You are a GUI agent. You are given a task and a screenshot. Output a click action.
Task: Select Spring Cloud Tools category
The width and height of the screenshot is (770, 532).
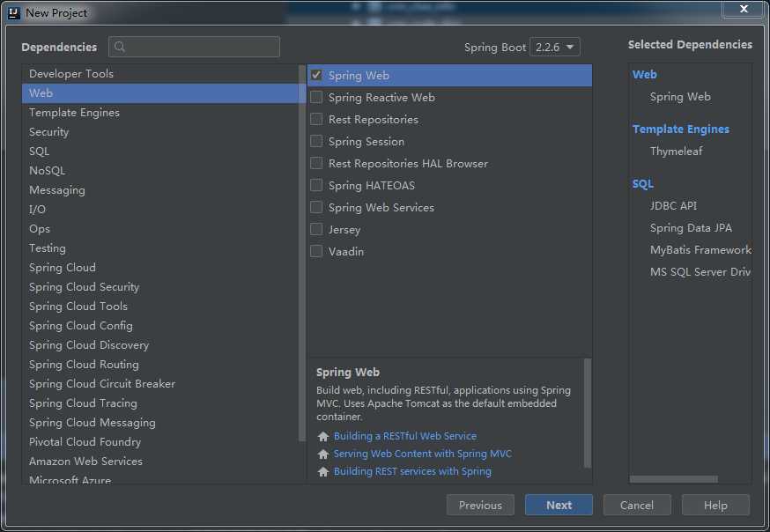[160, 307]
